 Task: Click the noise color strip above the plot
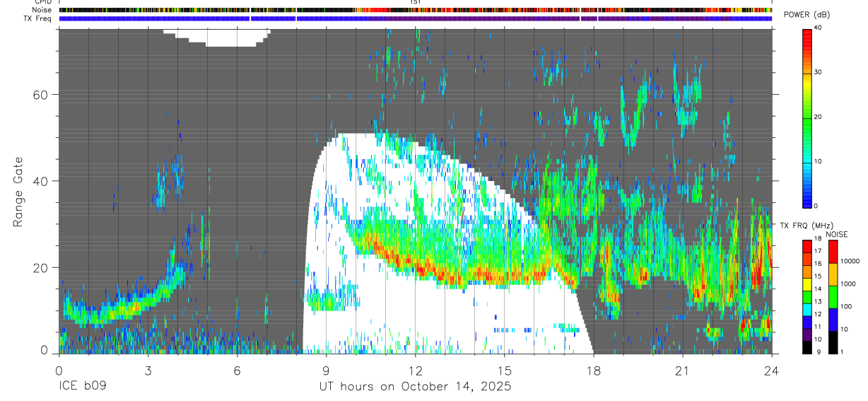(x=416, y=10)
